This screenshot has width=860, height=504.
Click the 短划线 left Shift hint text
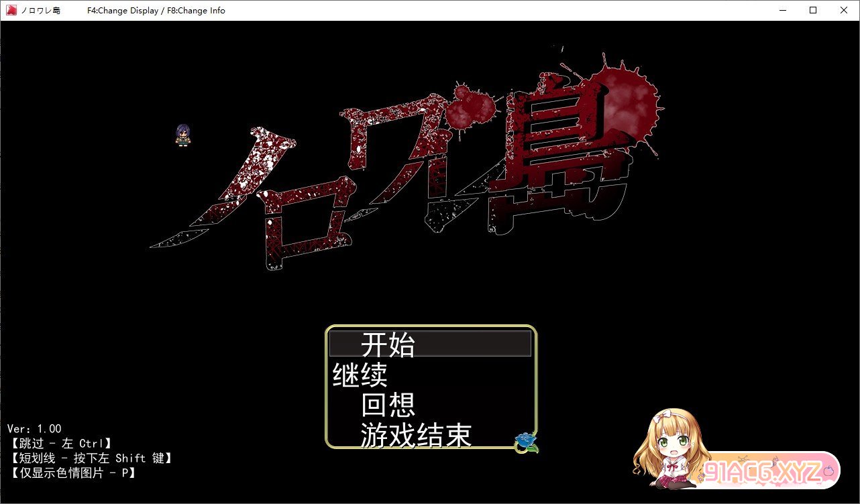(91, 458)
